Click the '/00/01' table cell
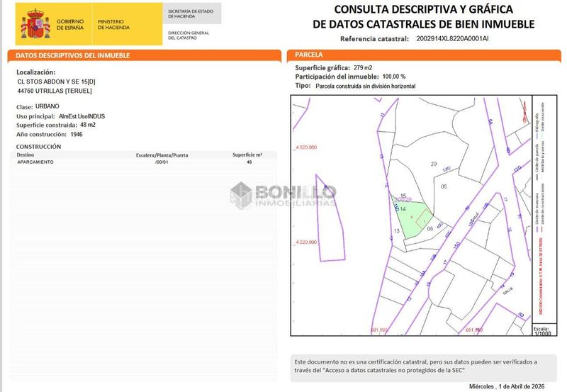The height and width of the screenshot is (392, 567). point(162,162)
